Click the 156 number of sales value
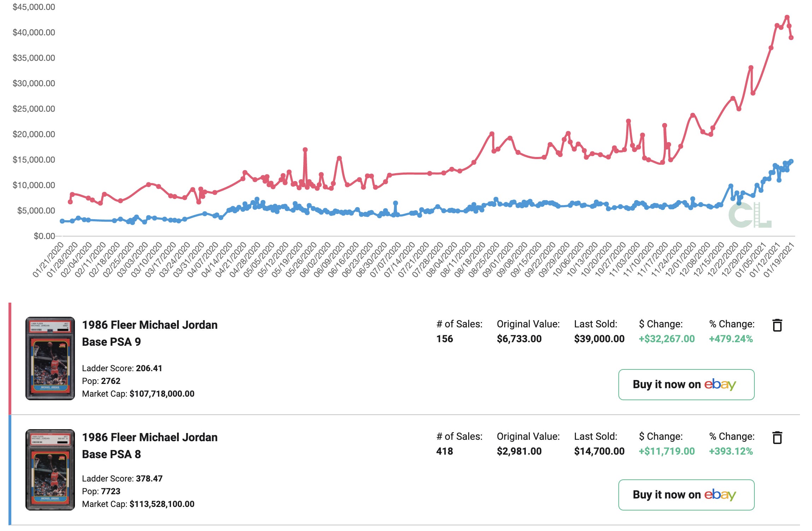812x531 pixels. click(445, 339)
